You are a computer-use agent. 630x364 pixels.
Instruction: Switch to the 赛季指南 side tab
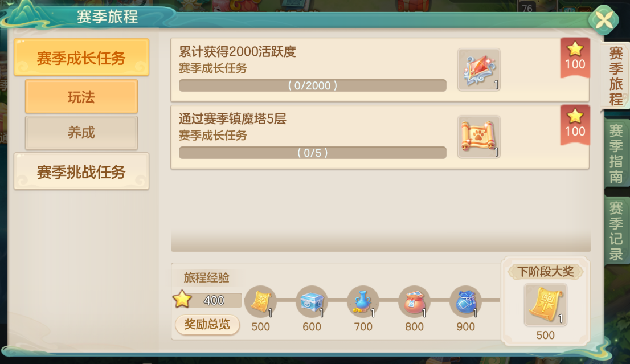[616, 153]
